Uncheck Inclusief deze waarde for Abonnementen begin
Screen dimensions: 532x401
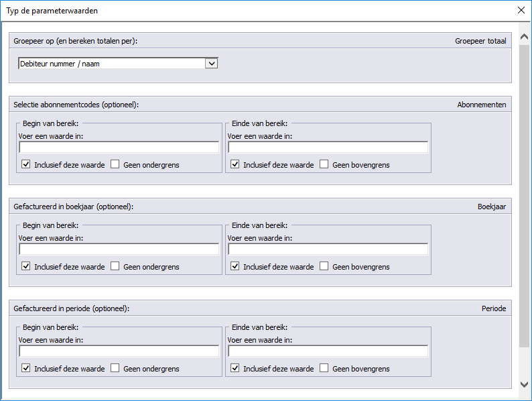pyautogui.click(x=25, y=164)
